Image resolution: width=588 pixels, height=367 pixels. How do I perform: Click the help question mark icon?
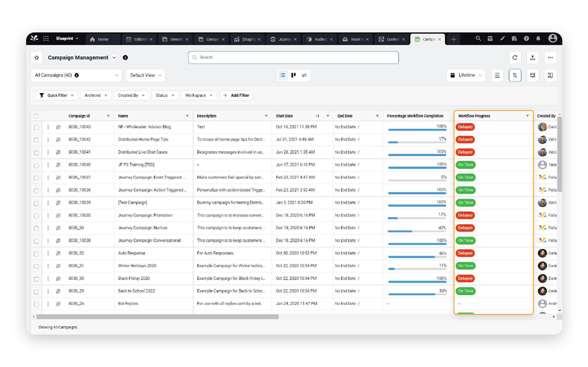pyautogui.click(x=526, y=38)
